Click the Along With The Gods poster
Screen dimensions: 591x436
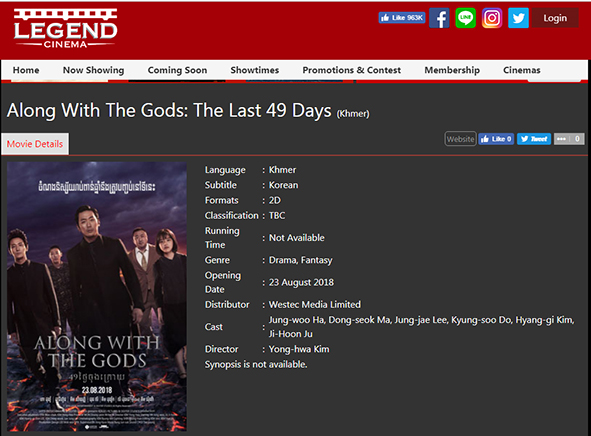(97, 297)
